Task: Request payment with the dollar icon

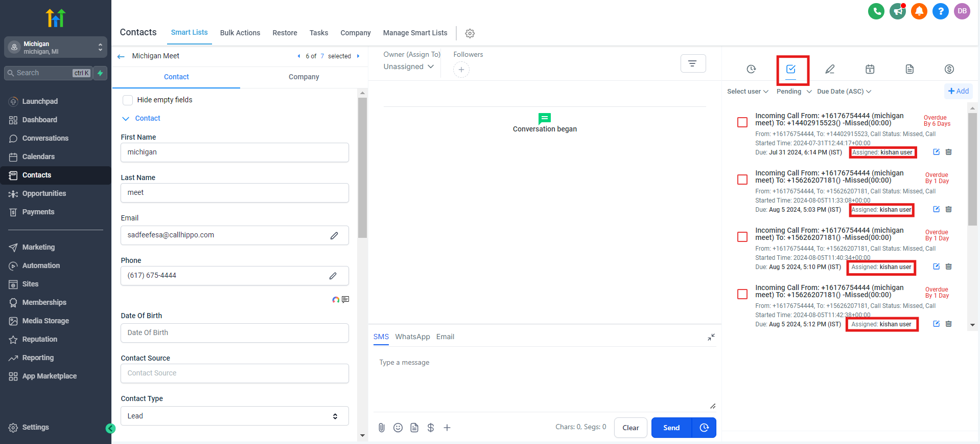Action: point(431,428)
